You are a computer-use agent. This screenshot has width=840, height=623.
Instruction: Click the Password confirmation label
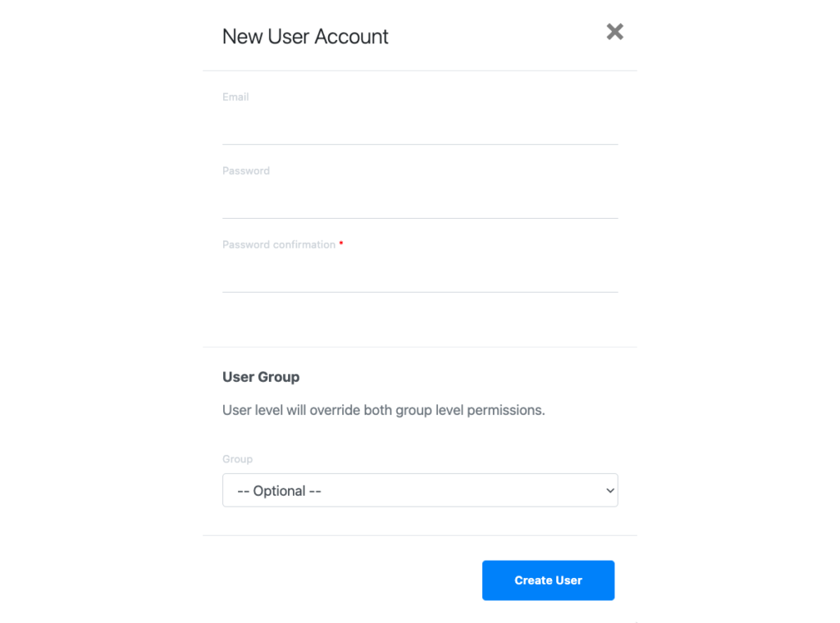coord(278,244)
